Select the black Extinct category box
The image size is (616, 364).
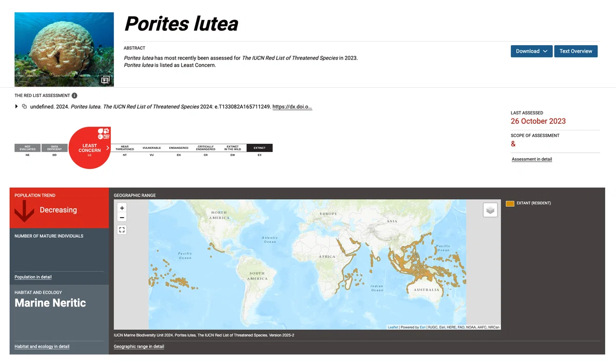260,148
